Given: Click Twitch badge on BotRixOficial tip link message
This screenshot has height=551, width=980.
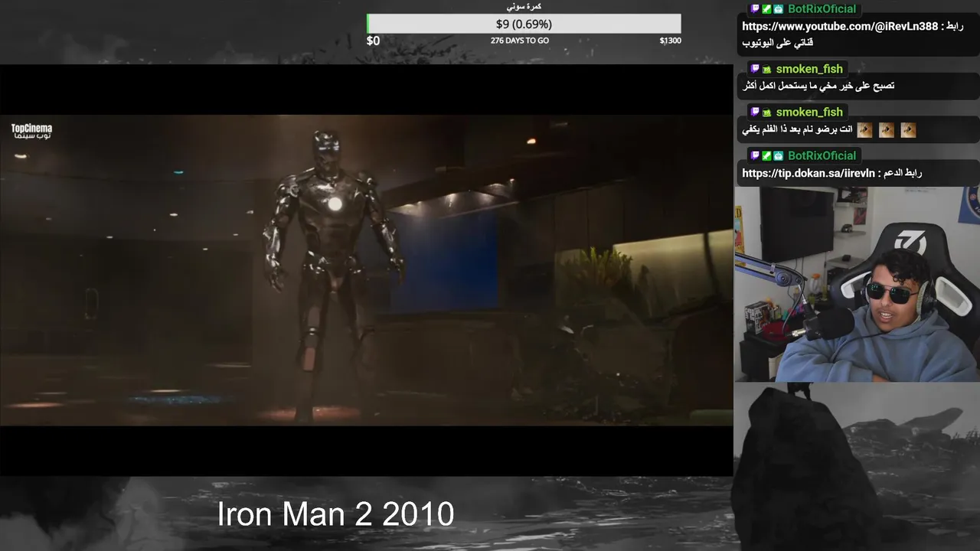Looking at the screenshot, I should coord(754,156).
